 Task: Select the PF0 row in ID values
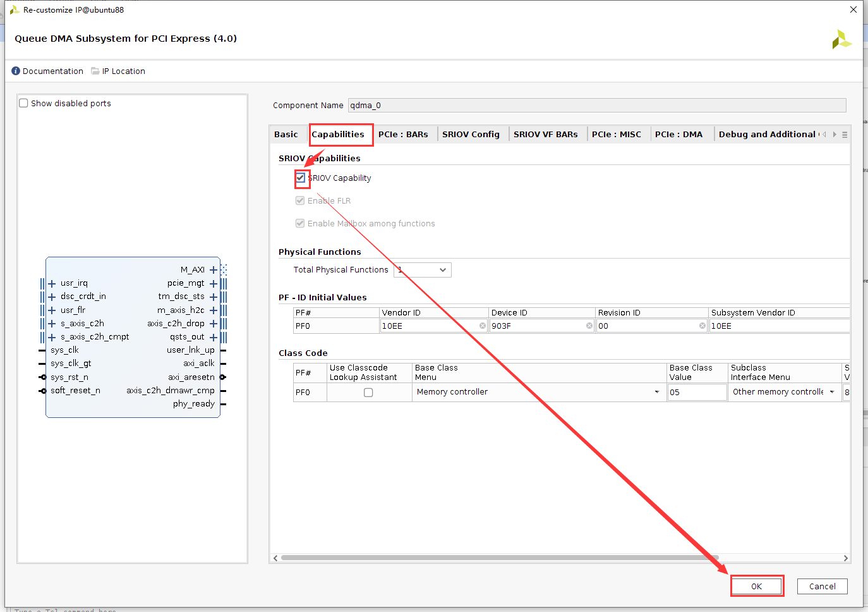click(x=336, y=326)
